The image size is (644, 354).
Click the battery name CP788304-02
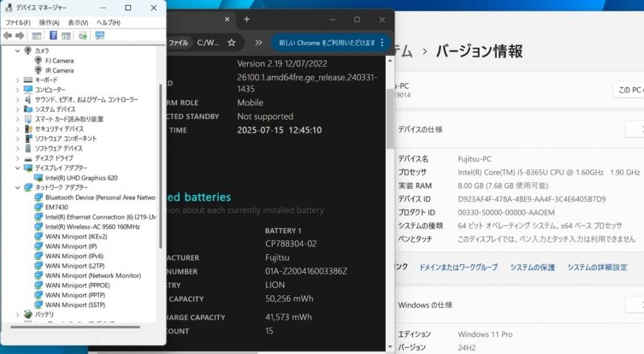[x=291, y=243]
